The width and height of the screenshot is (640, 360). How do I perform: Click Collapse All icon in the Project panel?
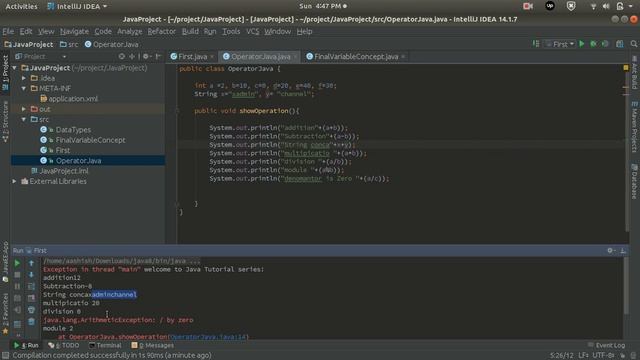click(x=132, y=56)
